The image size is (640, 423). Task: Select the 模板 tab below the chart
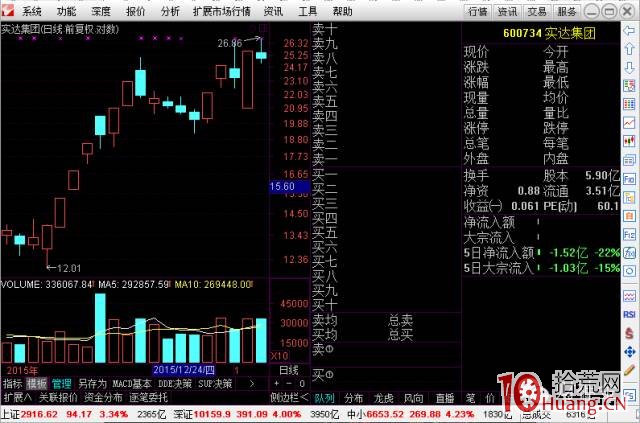[x=37, y=384]
